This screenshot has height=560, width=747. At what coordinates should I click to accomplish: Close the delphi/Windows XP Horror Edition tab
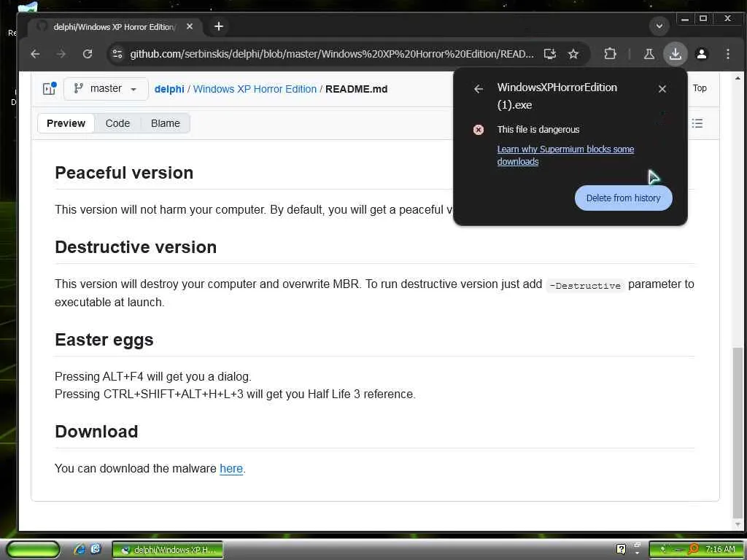coord(190,27)
